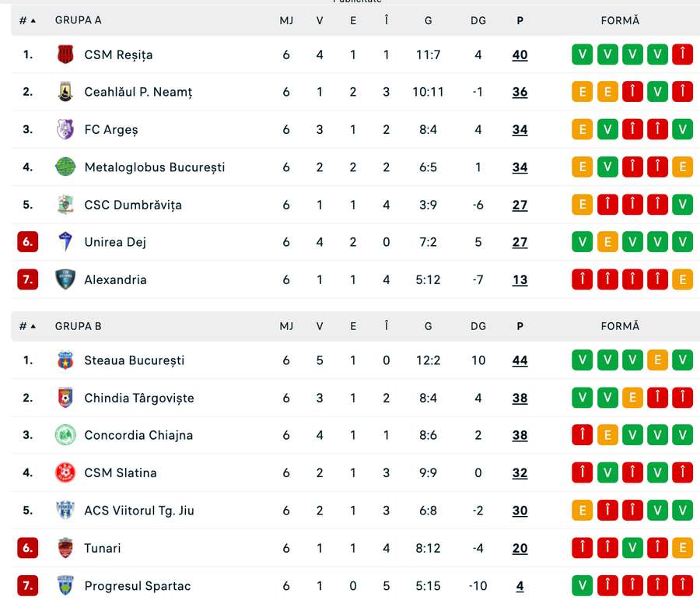Click Steaua București's orange E form badge
700x604 pixels.
(x=657, y=360)
